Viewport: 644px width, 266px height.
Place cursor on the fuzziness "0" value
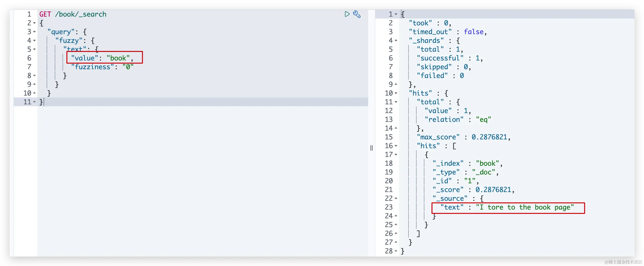coord(128,67)
